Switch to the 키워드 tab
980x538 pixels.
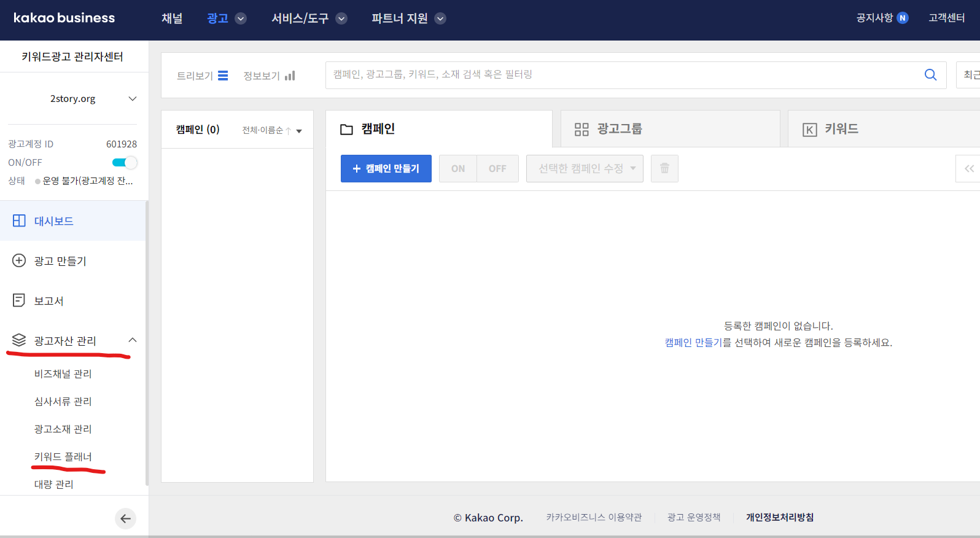pyautogui.click(x=884, y=129)
